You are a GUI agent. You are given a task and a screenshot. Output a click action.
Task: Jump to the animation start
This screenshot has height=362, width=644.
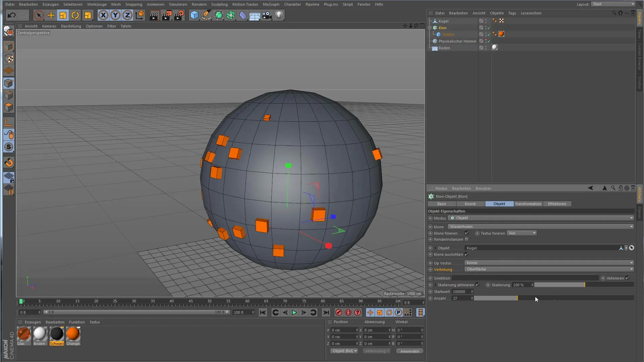click(x=263, y=312)
